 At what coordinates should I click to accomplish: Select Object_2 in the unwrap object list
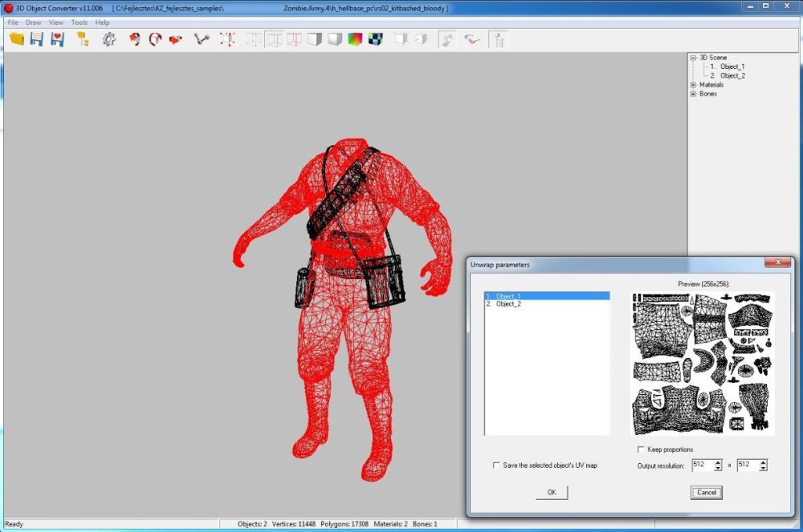pyautogui.click(x=509, y=304)
